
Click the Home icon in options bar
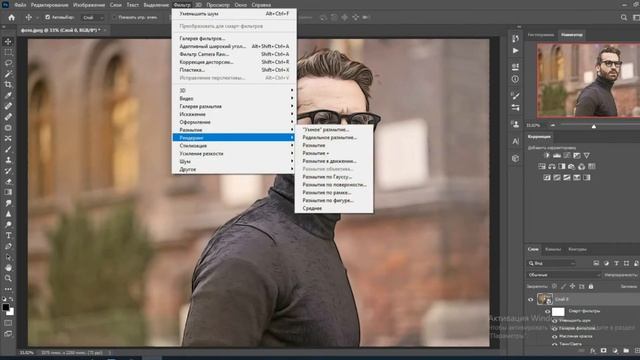(x=11, y=18)
